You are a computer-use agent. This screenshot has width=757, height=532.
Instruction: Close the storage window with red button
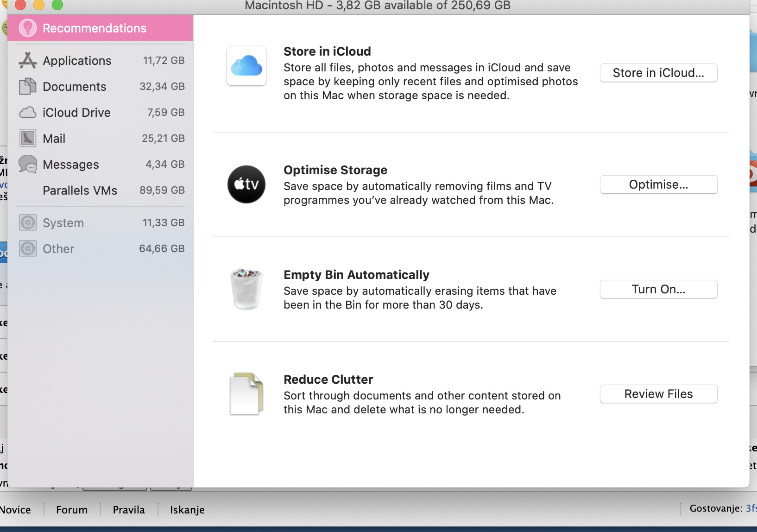(20, 4)
